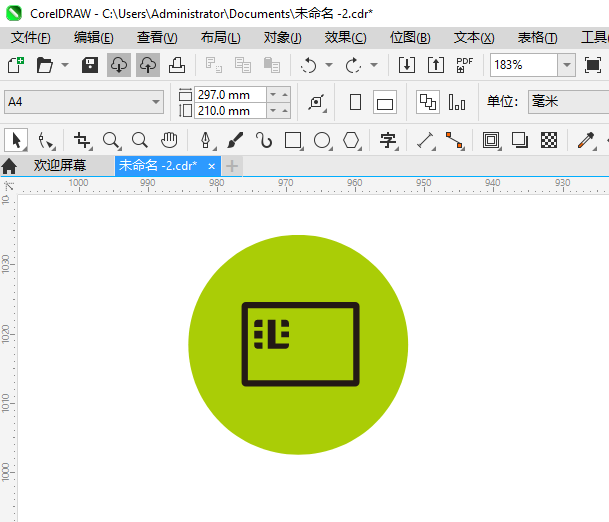
Task: Click the page width 297.0 mm field
Action: click(x=230, y=94)
